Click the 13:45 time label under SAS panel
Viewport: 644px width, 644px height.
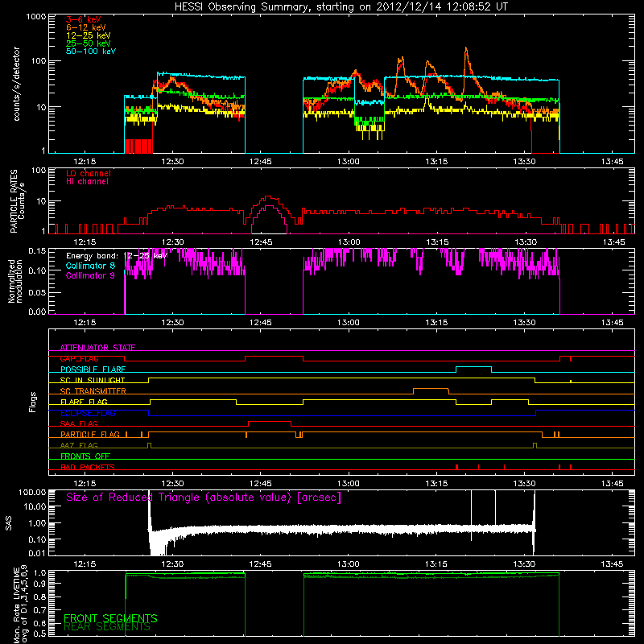point(613,564)
